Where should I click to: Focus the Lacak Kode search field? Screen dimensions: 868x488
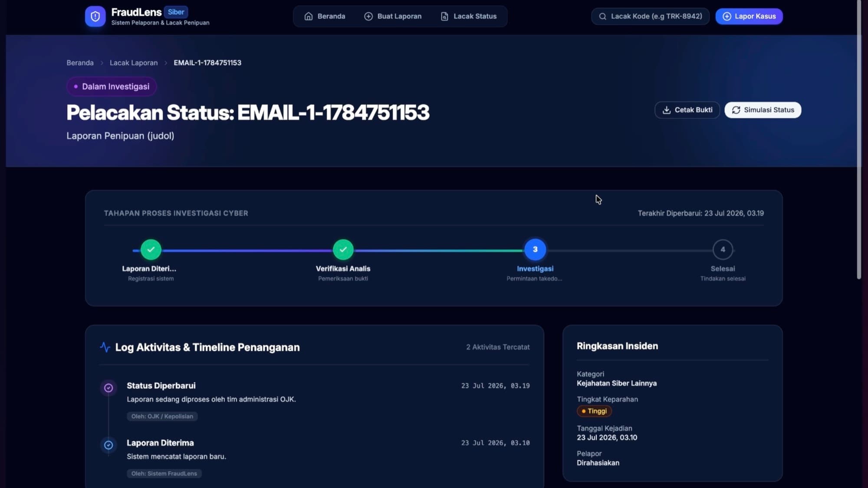pos(650,16)
